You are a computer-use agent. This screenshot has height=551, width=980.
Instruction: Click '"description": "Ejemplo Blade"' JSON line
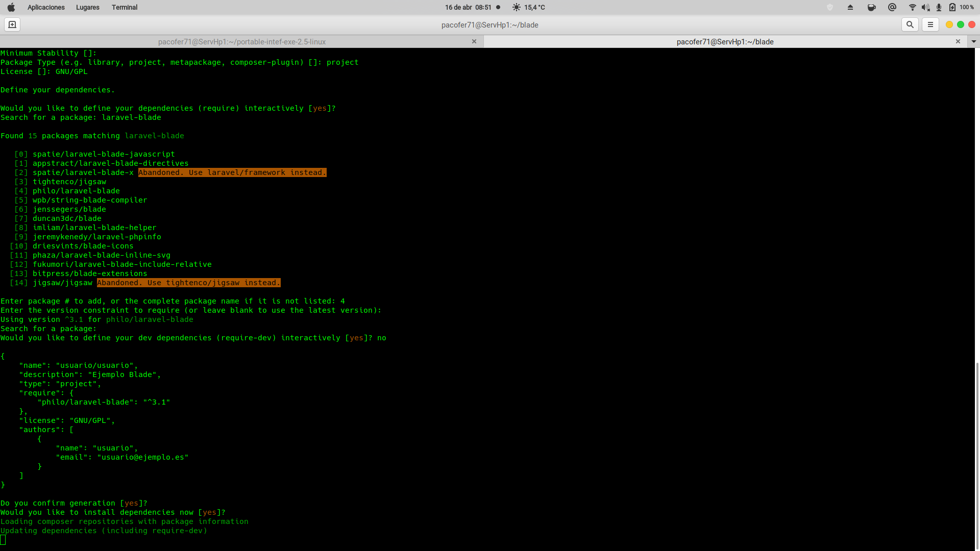point(90,374)
